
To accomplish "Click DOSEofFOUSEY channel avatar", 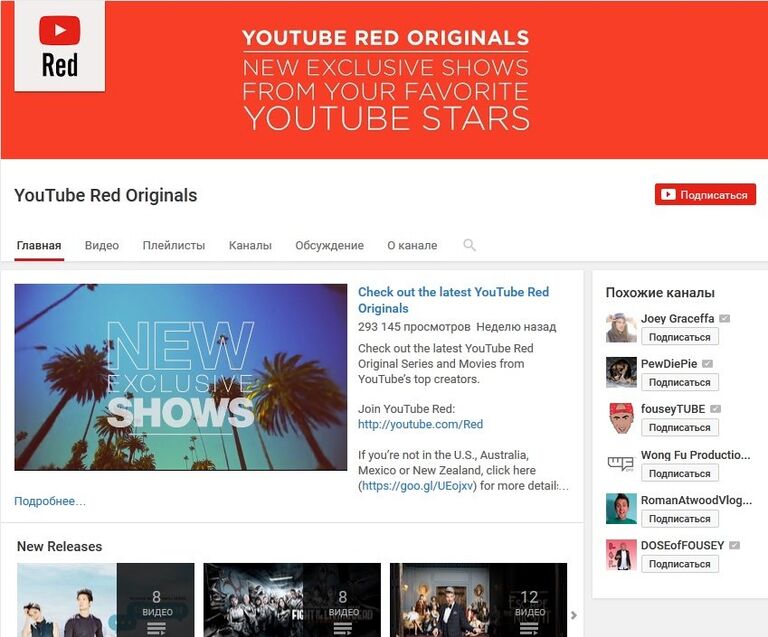I will (621, 554).
